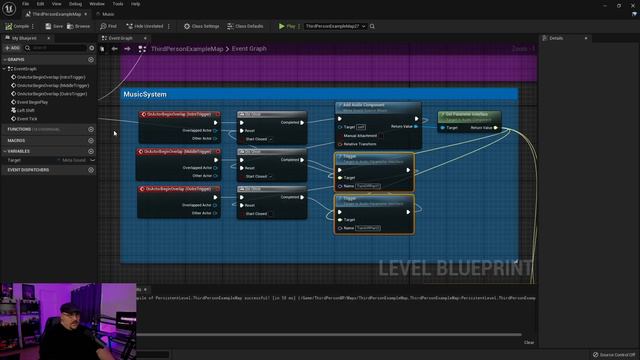Select OnActorBeginOverlap (MiddleTrigger) in graph list
The width and height of the screenshot is (640, 360).
point(53,86)
